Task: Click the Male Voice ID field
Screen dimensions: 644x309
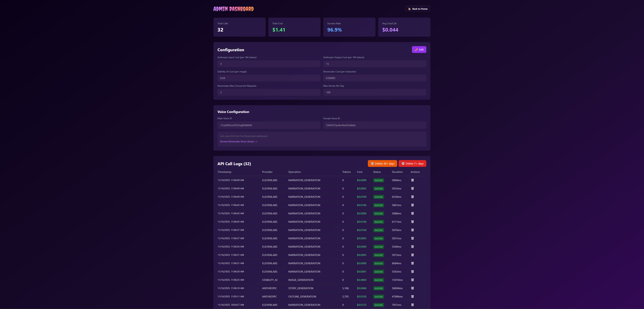Action: tap(269, 125)
